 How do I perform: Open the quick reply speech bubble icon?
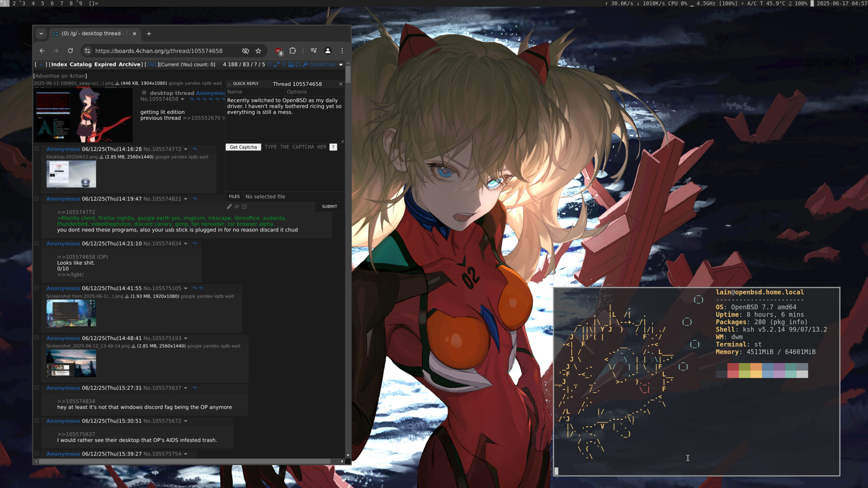click(298, 65)
